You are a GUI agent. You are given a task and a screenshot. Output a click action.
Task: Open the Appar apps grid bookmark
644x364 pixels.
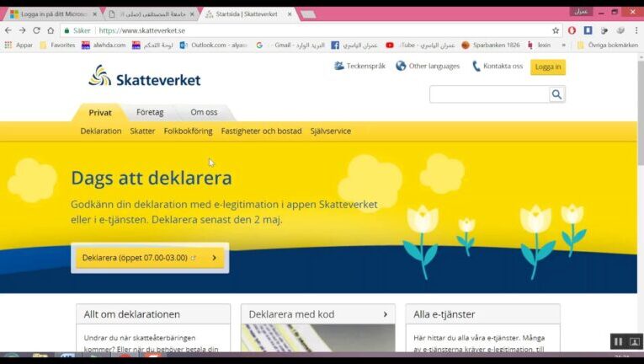pos(19,45)
